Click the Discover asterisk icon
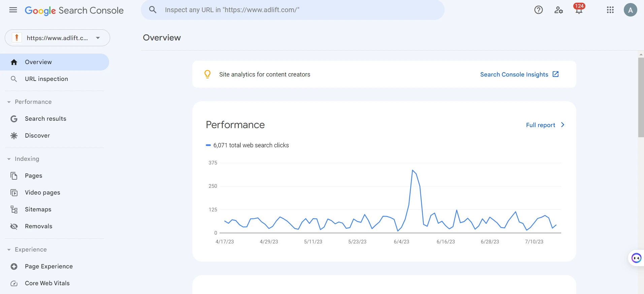The height and width of the screenshot is (294, 644). coord(14,136)
